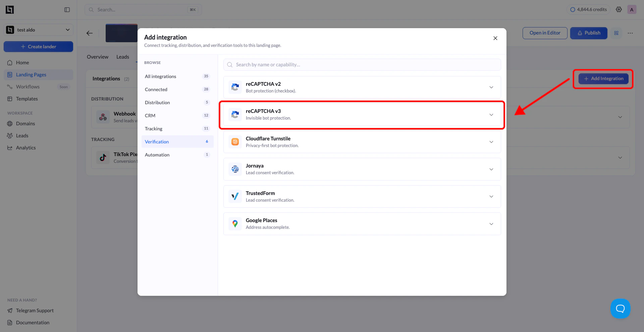This screenshot has width=644, height=332.
Task: Expand the reCAPTCHA v3 row chevron
Action: 491,115
